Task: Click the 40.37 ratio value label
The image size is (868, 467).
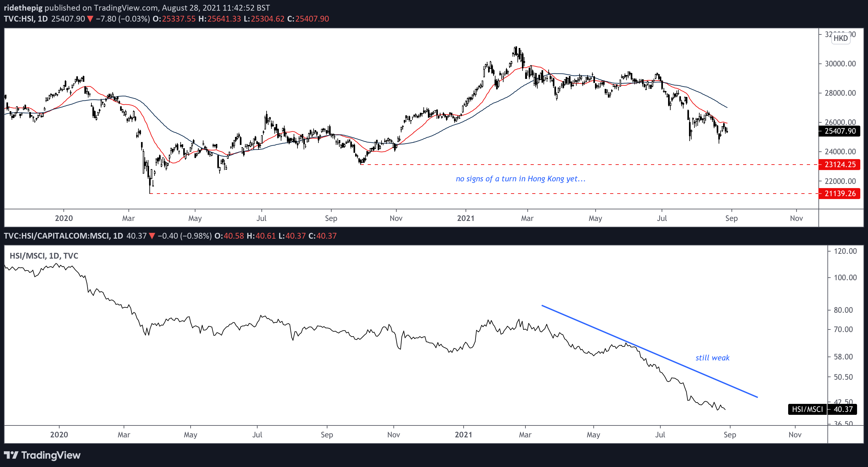Action: click(843, 409)
